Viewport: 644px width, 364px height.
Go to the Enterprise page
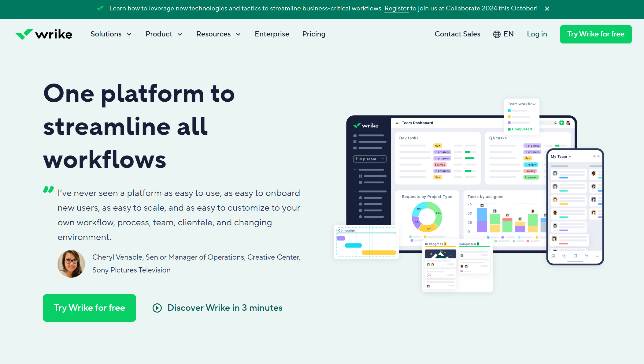click(x=272, y=34)
